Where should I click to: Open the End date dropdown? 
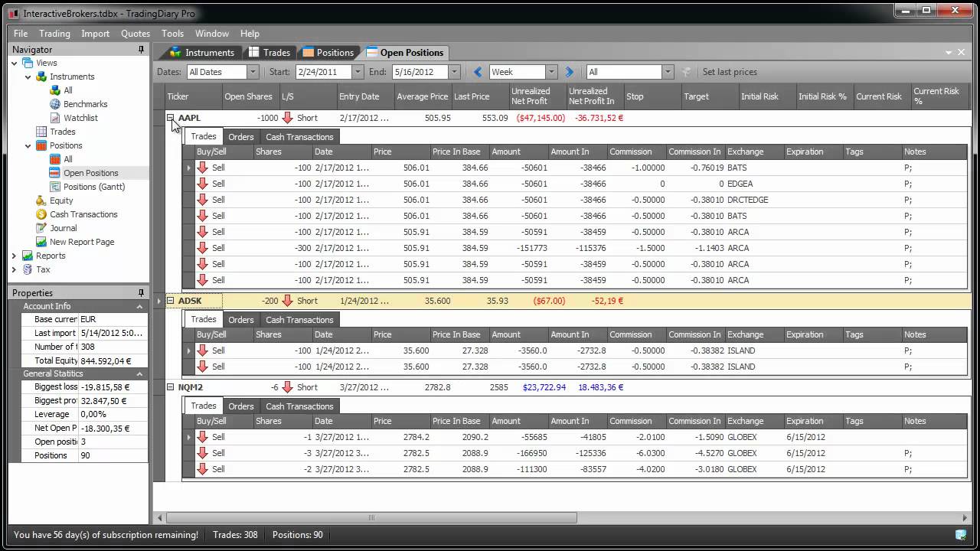[453, 72]
